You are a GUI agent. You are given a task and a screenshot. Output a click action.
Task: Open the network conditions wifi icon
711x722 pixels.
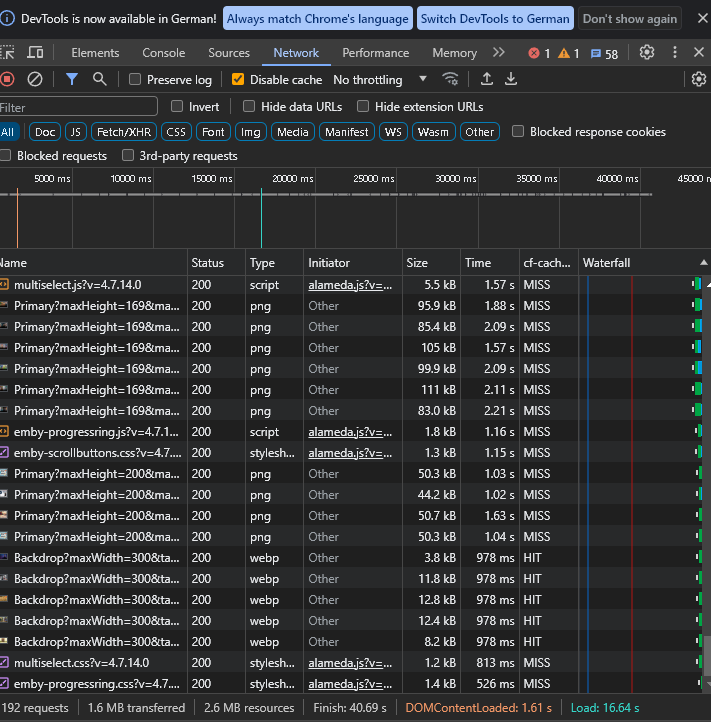click(451, 79)
